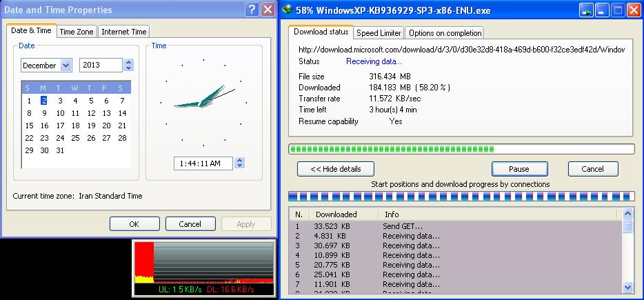Close the IDM download window
The image size is (644, 300).
634,10
